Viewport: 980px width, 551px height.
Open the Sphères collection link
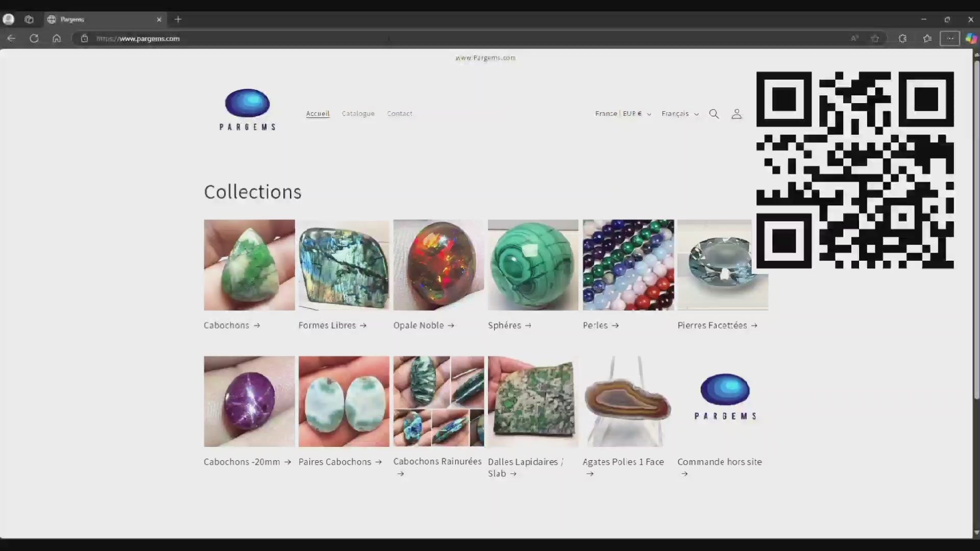509,325
